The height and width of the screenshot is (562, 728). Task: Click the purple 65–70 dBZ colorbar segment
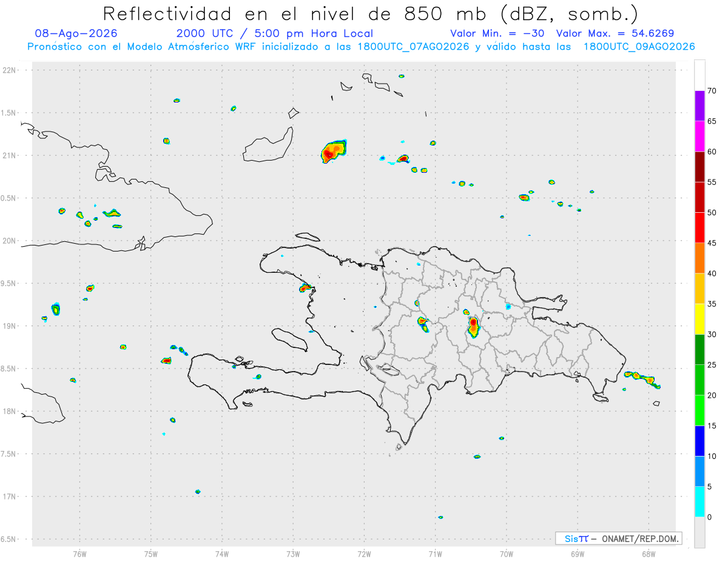point(699,106)
